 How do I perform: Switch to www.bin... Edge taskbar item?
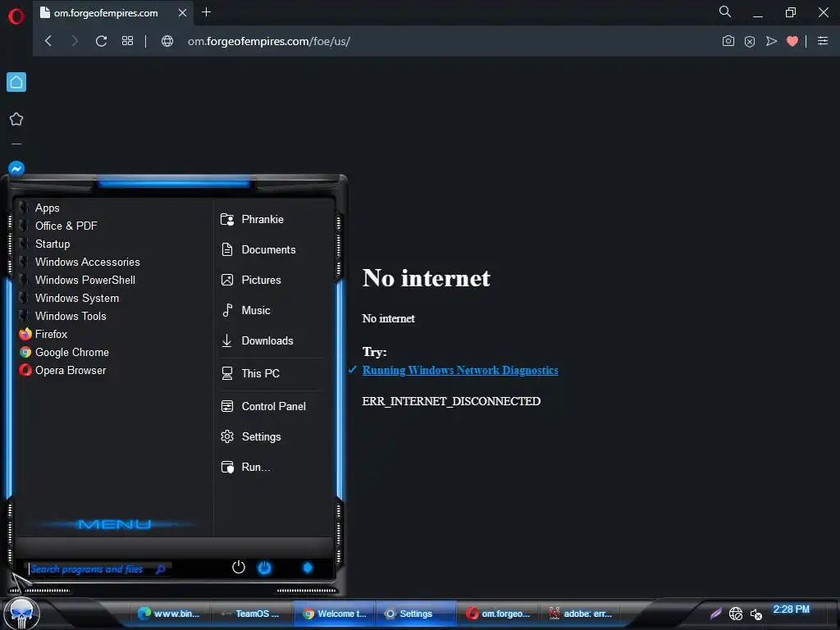pos(169,614)
